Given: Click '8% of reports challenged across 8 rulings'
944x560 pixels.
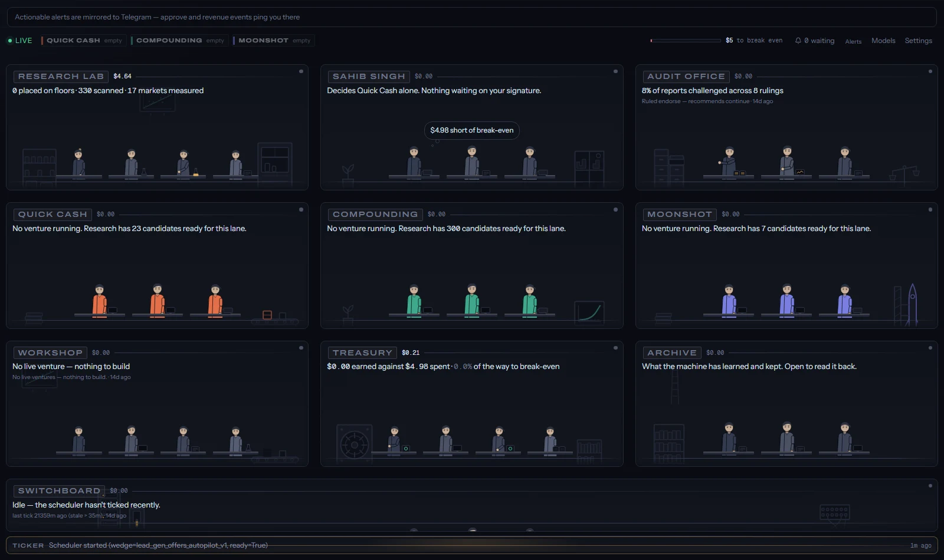Looking at the screenshot, I should [x=713, y=91].
